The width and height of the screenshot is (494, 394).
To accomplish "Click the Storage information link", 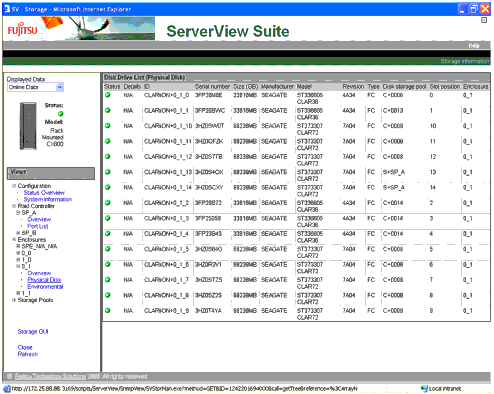I will [465, 61].
